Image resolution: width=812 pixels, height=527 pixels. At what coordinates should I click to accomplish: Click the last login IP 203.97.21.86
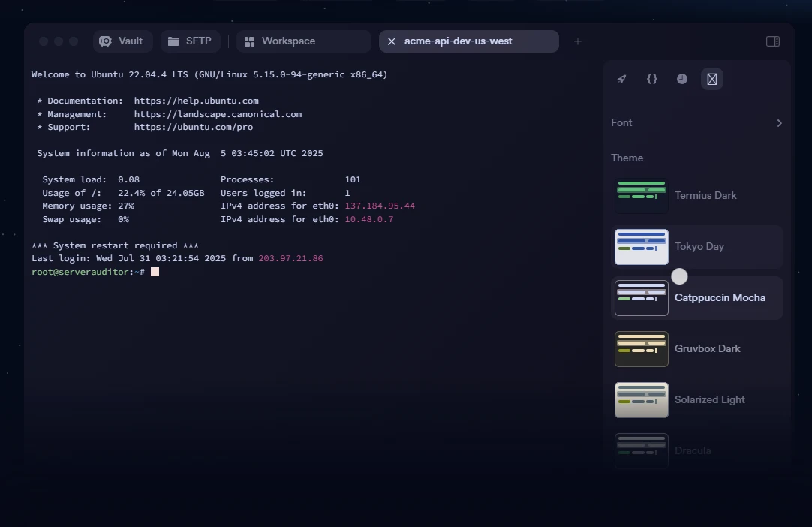pos(290,258)
